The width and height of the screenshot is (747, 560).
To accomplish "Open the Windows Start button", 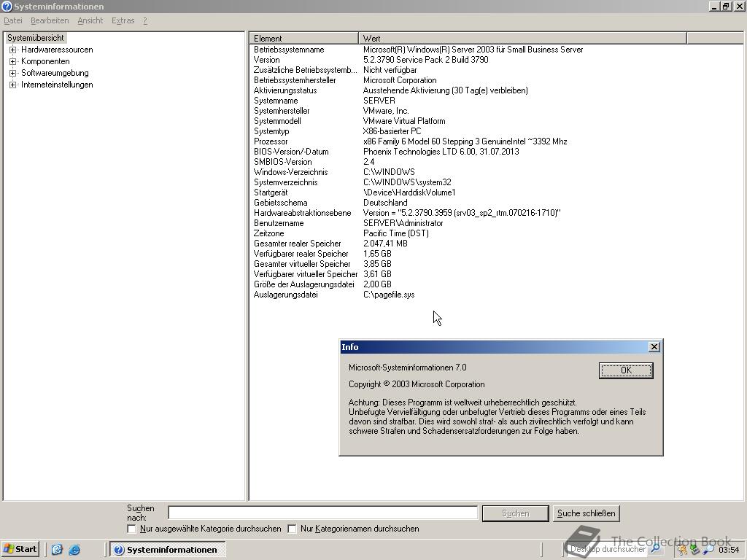I will pos(20,549).
